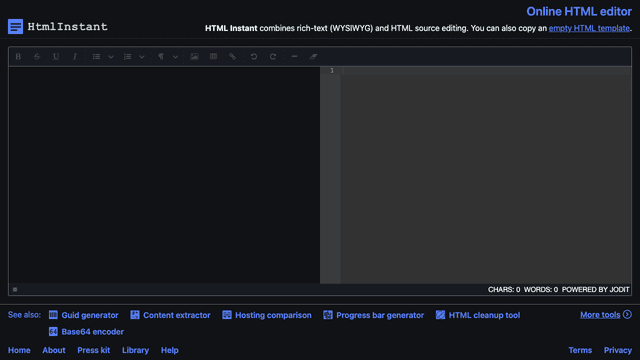This screenshot has width=640, height=360.
Task: Insert a numbered list
Action: pyautogui.click(x=127, y=56)
